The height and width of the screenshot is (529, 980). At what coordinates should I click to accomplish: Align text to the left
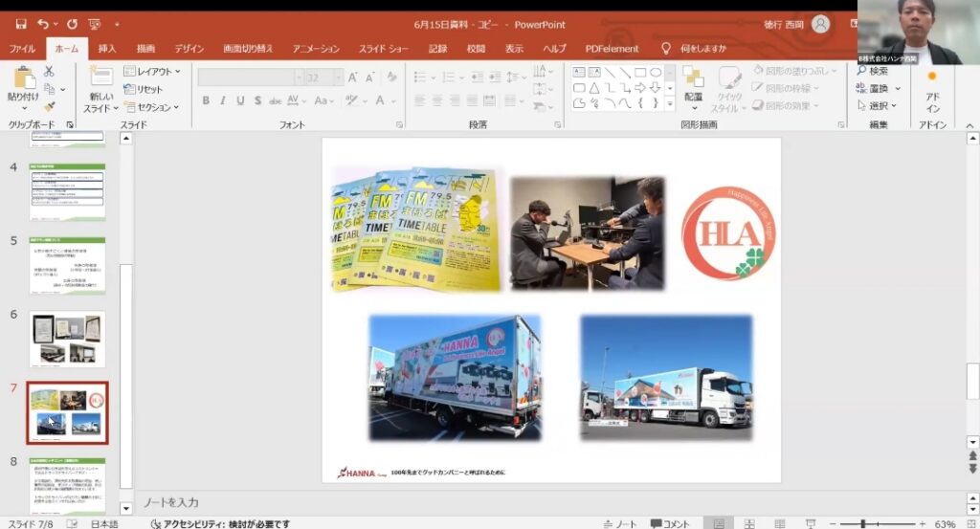419,100
